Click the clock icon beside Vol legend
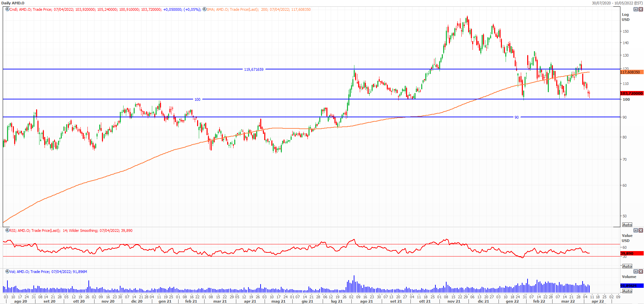This screenshot has height=304, width=644. click(7, 272)
